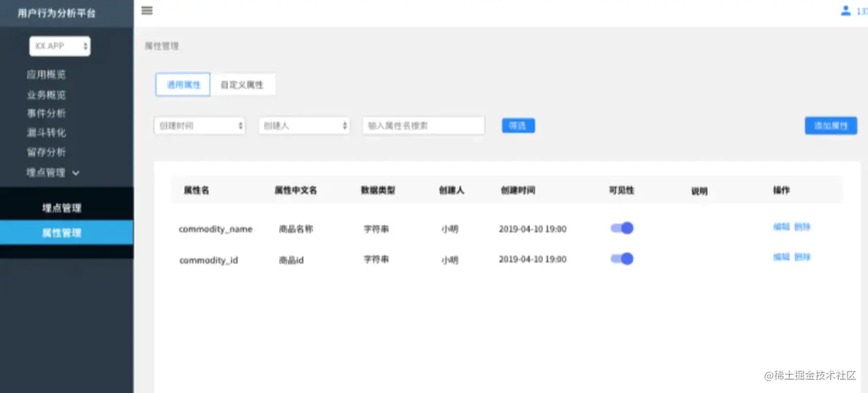Delete the commodity_name row

802,227
